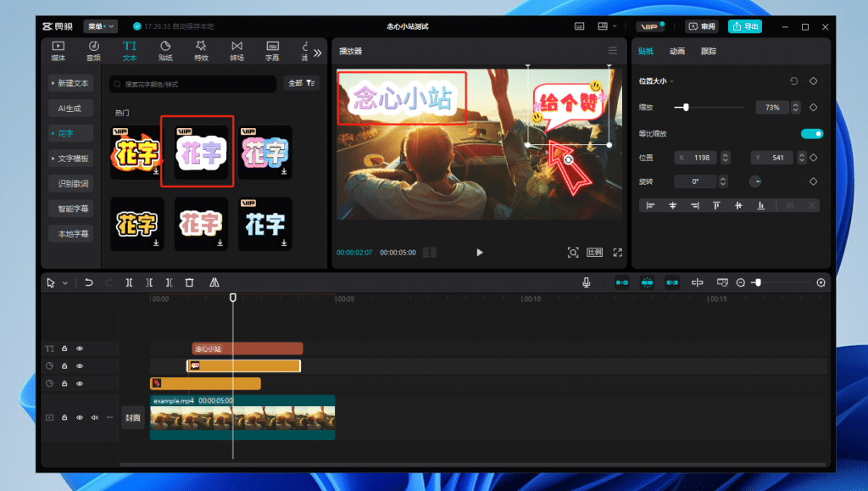
Task: Click the microphone record voiceover icon
Action: [587, 282]
